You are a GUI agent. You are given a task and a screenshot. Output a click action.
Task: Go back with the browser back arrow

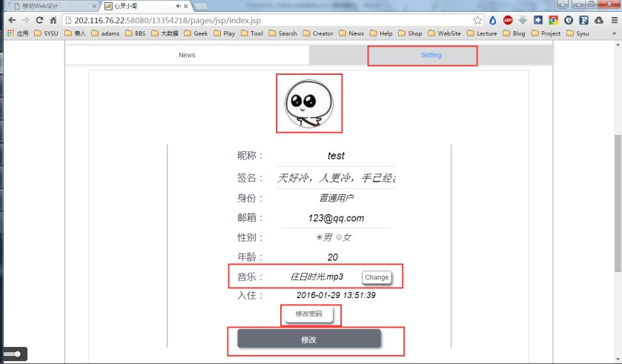coord(12,20)
